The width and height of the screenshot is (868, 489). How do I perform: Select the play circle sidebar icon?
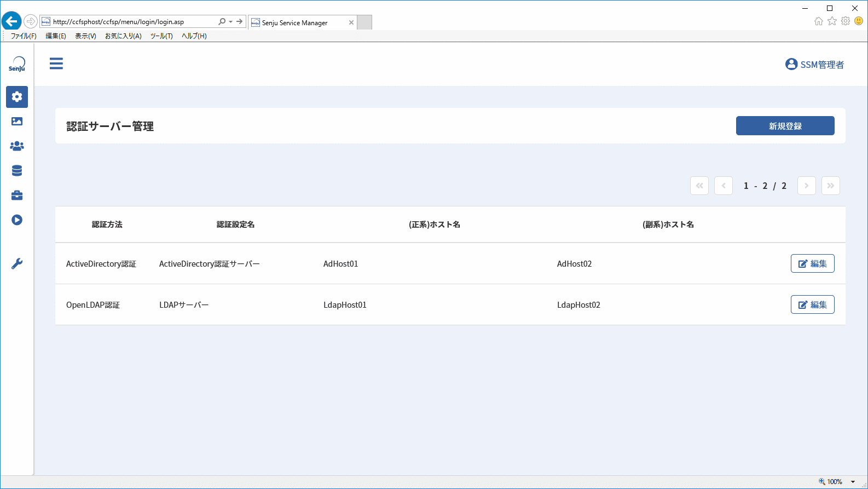click(x=17, y=220)
